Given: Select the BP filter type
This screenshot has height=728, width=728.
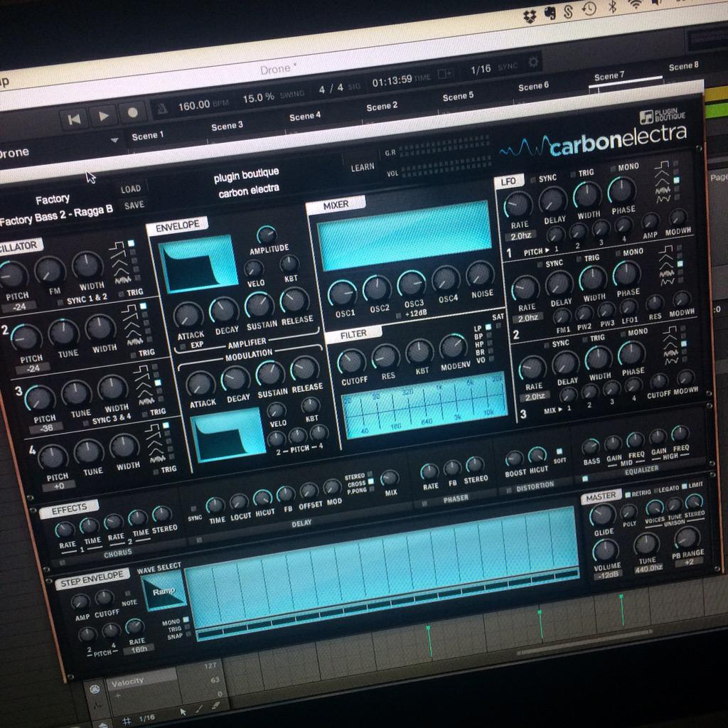Looking at the screenshot, I should (x=489, y=336).
